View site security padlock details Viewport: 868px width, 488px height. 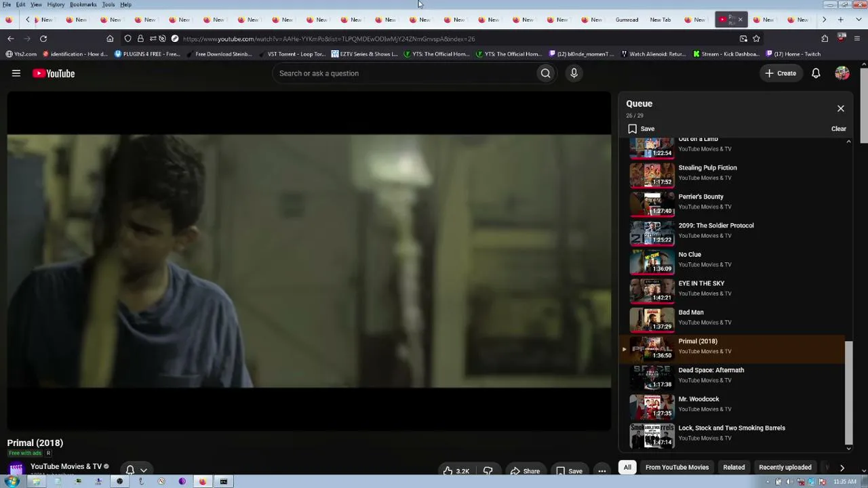pyautogui.click(x=140, y=39)
